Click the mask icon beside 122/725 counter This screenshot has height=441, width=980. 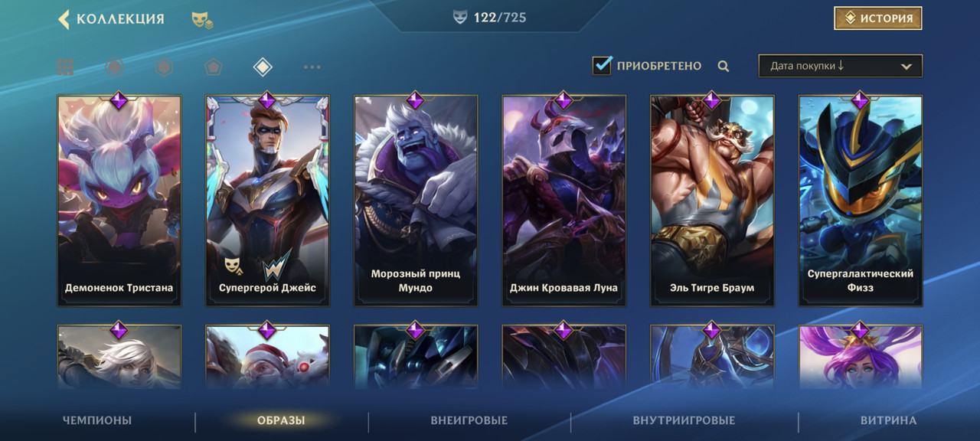coord(459,18)
